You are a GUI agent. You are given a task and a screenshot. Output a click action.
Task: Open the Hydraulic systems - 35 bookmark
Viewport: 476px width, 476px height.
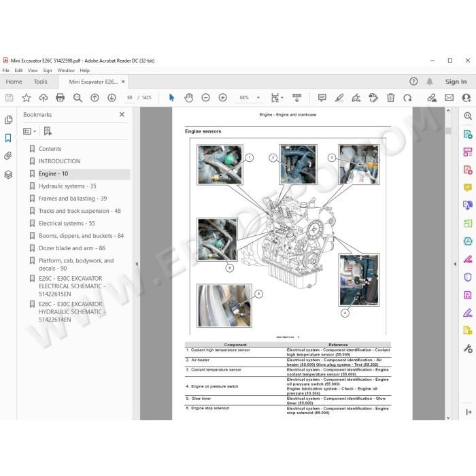tap(67, 186)
